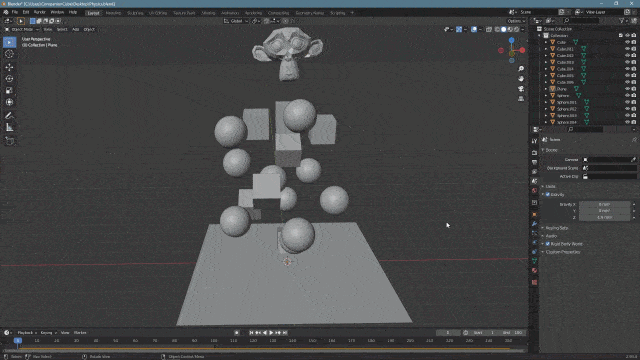Click the Blender logo menu icon
640x360 pixels.
pyautogui.click(x=6, y=12)
